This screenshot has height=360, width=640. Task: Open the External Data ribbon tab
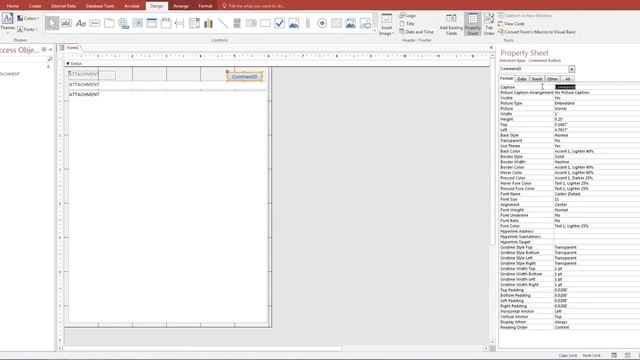(63, 6)
